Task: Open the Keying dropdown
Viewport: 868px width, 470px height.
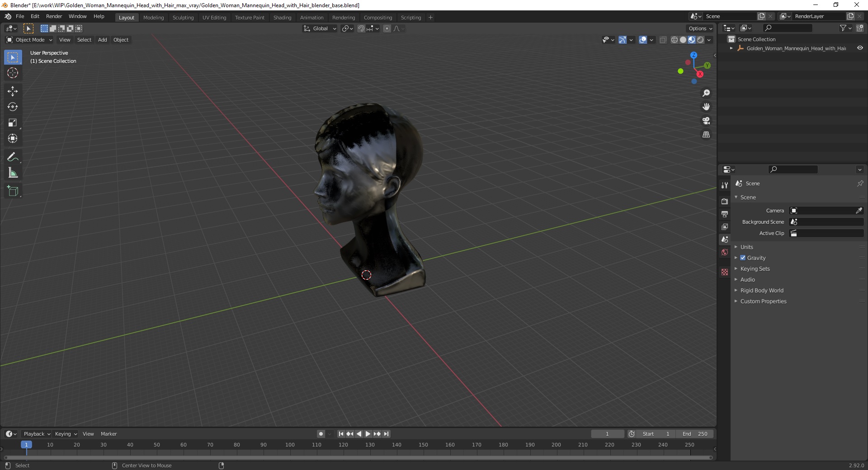Action: coord(66,434)
